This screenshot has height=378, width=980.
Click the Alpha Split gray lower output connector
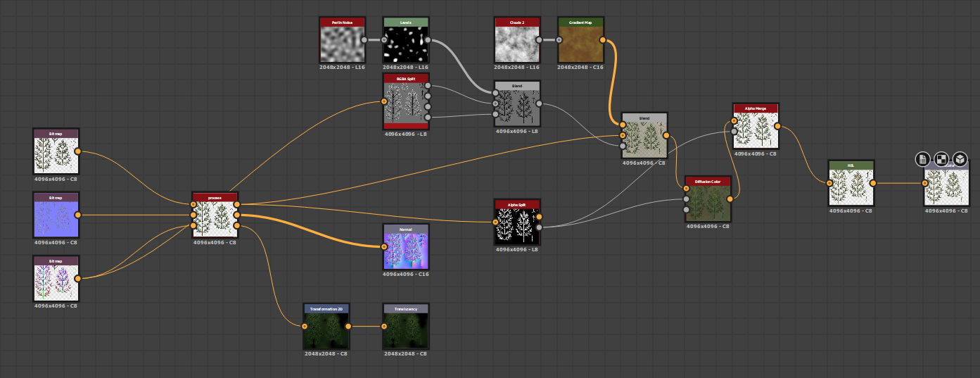[x=539, y=227]
